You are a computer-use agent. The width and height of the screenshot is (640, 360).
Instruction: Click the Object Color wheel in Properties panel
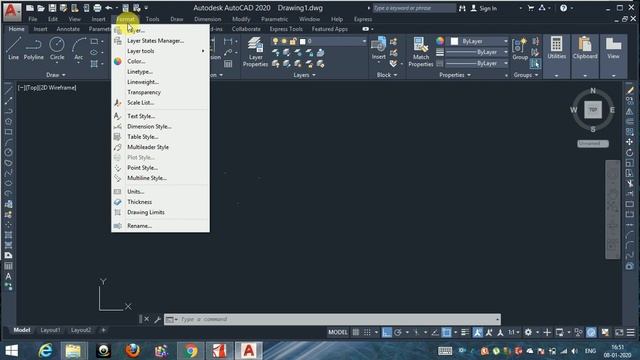pos(440,41)
